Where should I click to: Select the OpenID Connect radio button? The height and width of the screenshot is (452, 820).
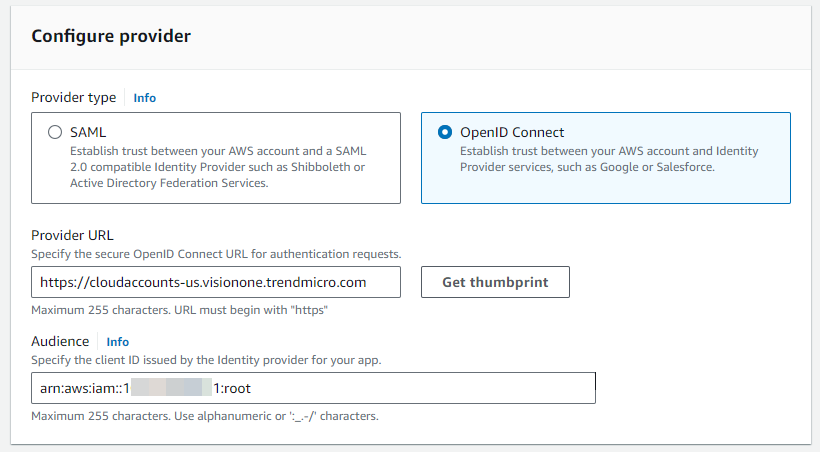445,132
